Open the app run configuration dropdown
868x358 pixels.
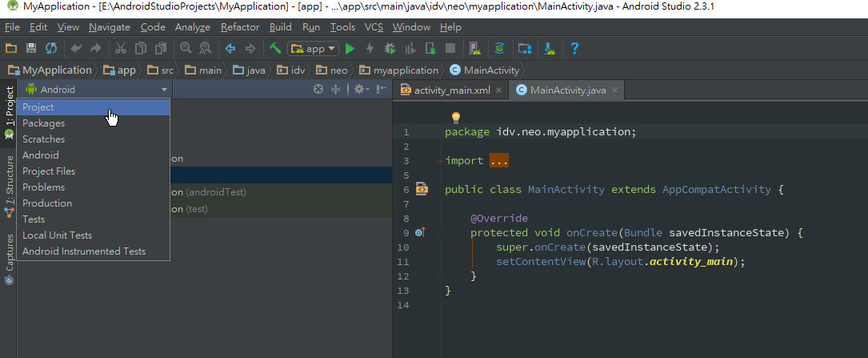(x=314, y=49)
